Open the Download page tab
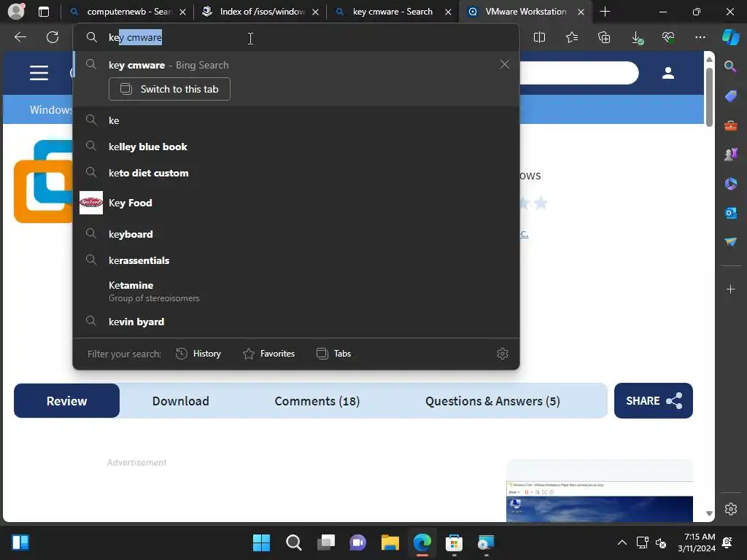The image size is (747, 560). (x=181, y=401)
